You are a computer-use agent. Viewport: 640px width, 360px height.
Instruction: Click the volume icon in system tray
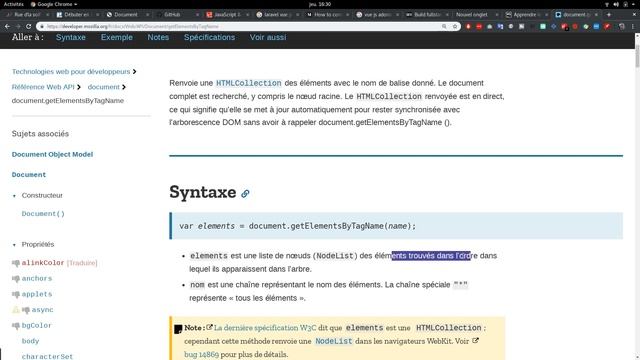click(x=616, y=4)
